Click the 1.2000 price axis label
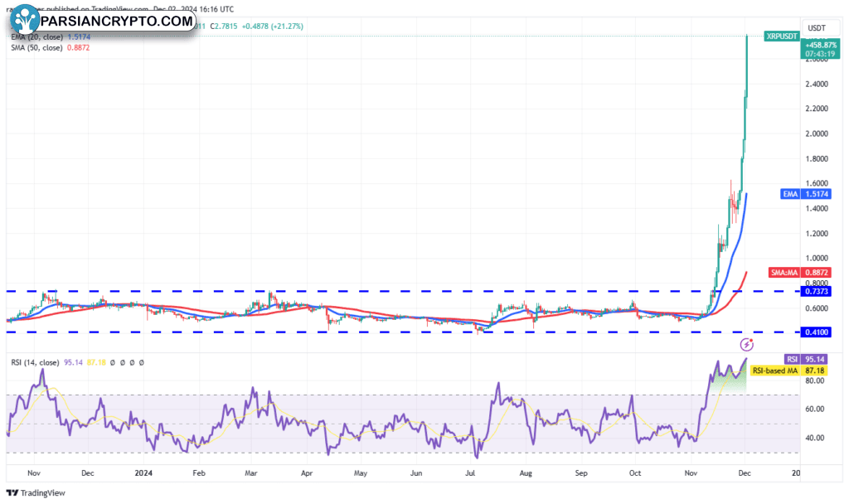 [817, 234]
